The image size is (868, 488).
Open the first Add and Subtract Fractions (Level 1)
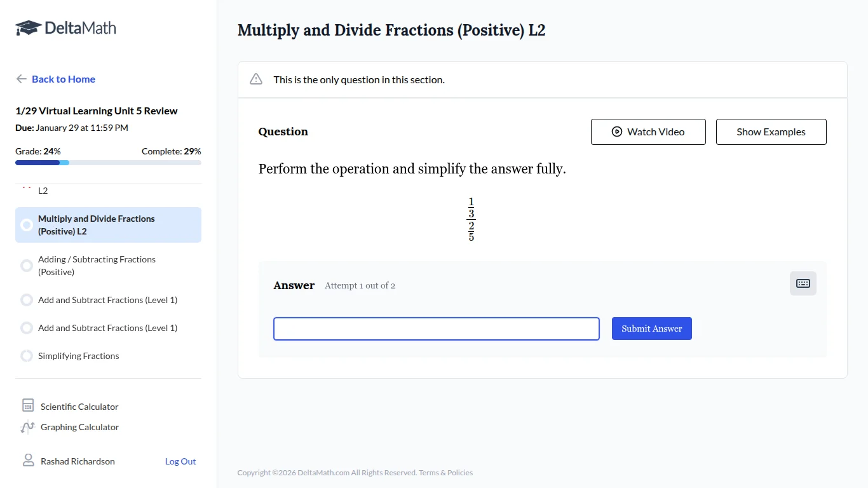(x=108, y=299)
